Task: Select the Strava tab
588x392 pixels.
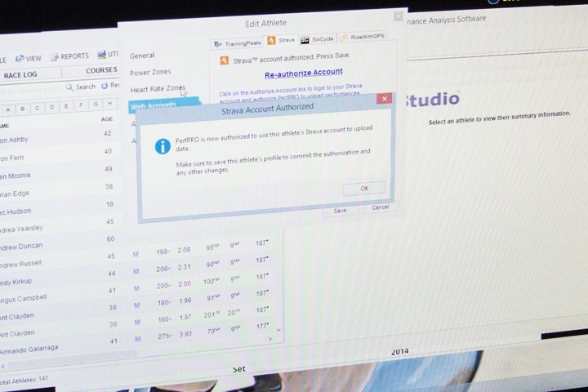Action: click(x=281, y=40)
